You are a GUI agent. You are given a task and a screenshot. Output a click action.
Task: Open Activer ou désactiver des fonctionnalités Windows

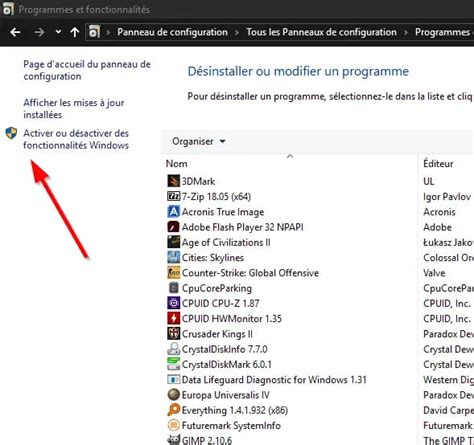(x=76, y=139)
